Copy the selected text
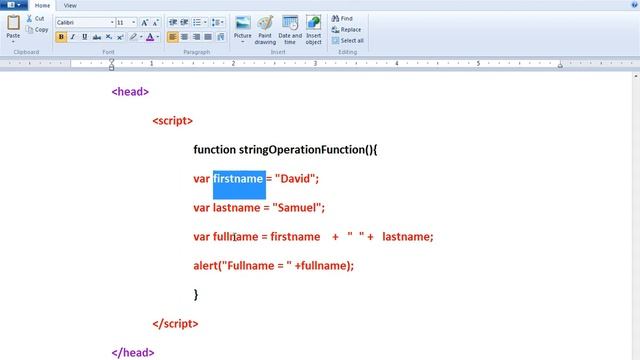The height and width of the screenshot is (360, 640). coord(37,30)
